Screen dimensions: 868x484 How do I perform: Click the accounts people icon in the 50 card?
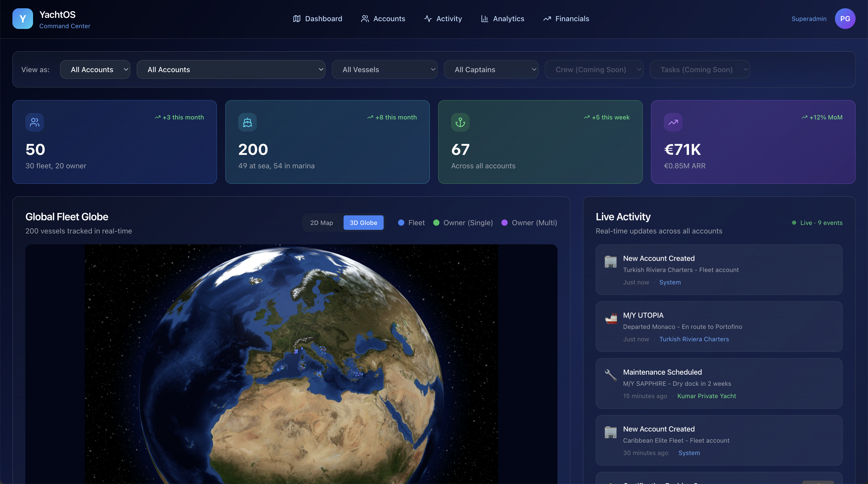pyautogui.click(x=34, y=122)
